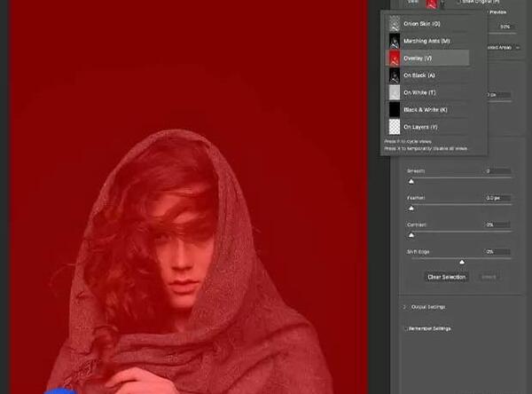The width and height of the screenshot is (532, 394).
Task: Click the Smooth value field
Action: coord(497,171)
